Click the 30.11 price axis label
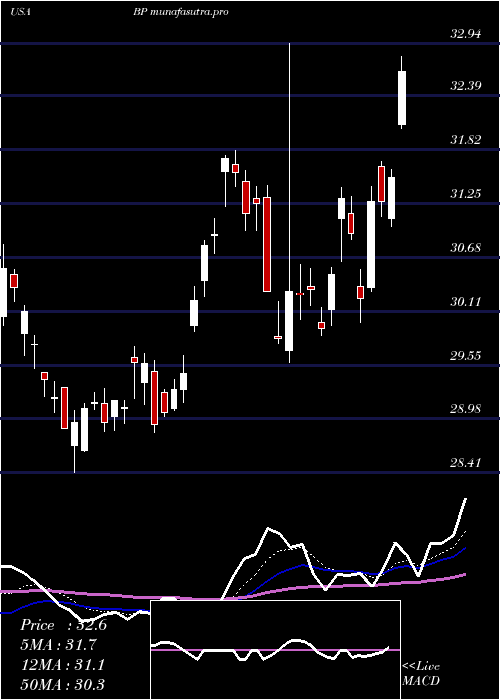 point(466,302)
